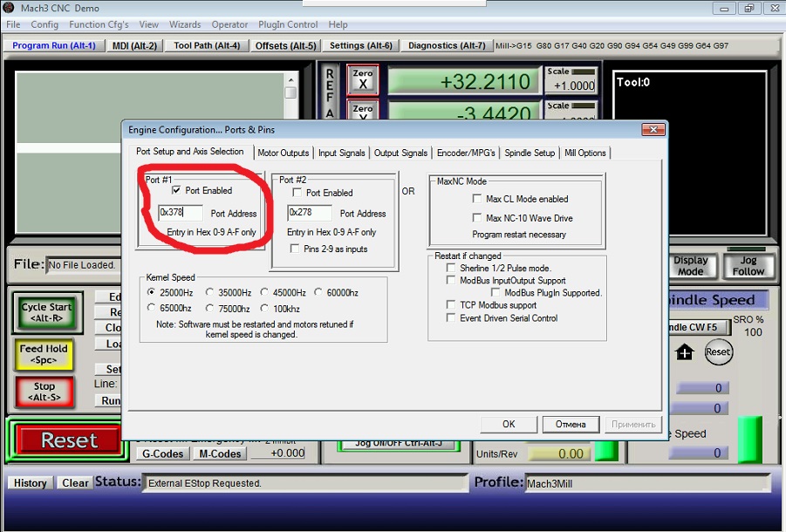Click the home icon near Spindle Speed
Screen dimensions: 786x532
[685, 352]
